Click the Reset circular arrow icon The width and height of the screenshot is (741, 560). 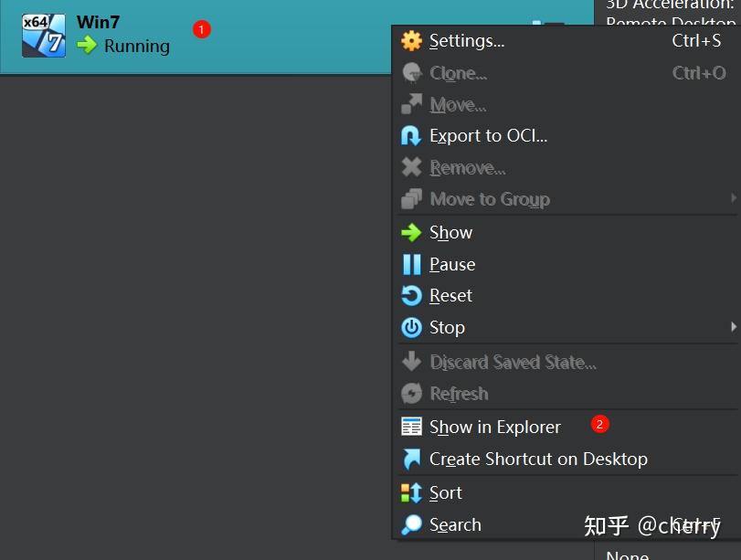click(x=411, y=296)
